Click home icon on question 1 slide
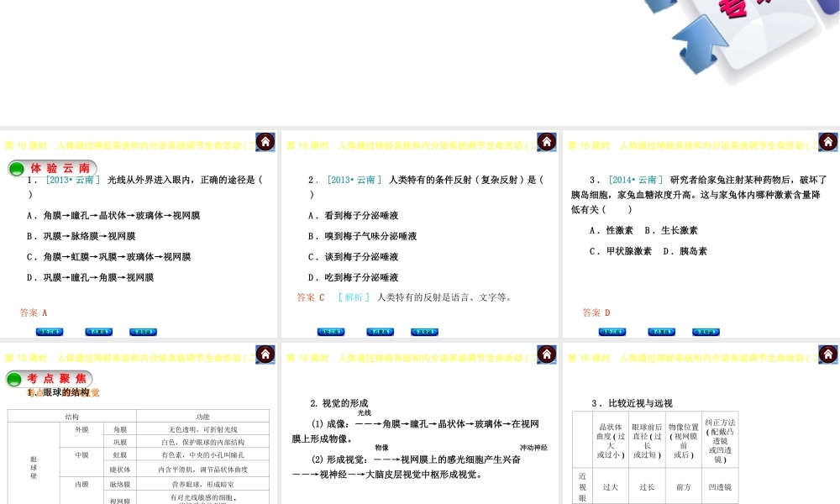The image size is (840, 504). (x=265, y=141)
